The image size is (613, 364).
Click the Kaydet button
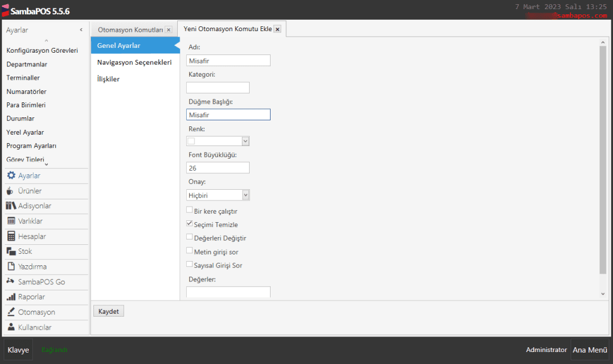(108, 311)
